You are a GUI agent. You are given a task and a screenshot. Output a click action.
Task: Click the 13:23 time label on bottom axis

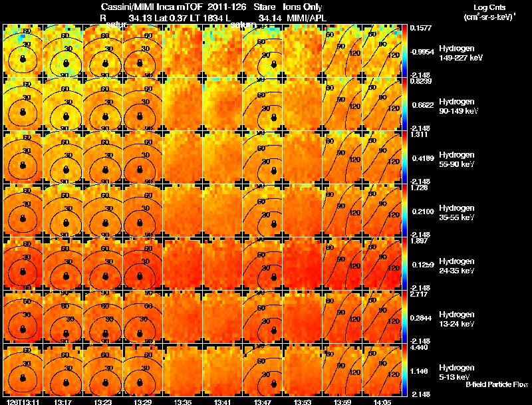pyautogui.click(x=102, y=402)
